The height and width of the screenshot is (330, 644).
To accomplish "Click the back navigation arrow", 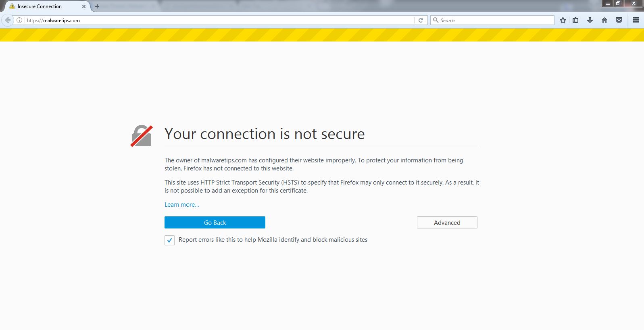I will coord(8,20).
